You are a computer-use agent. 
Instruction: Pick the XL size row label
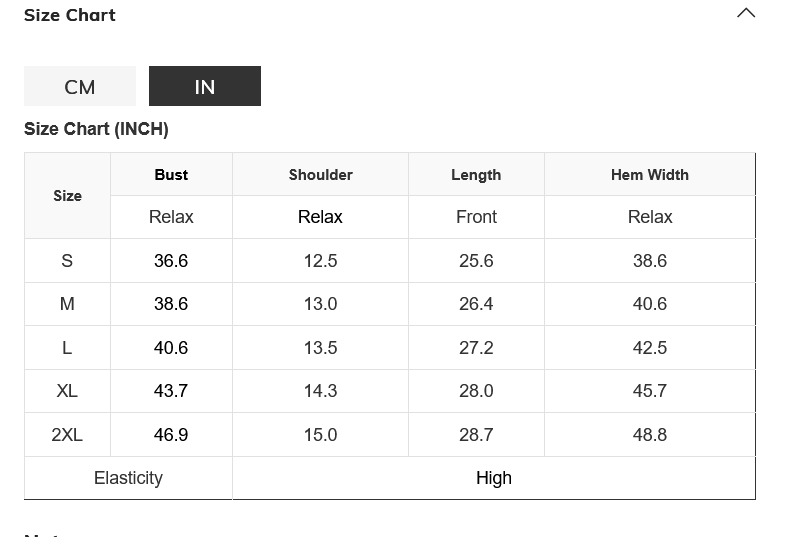[x=67, y=391]
